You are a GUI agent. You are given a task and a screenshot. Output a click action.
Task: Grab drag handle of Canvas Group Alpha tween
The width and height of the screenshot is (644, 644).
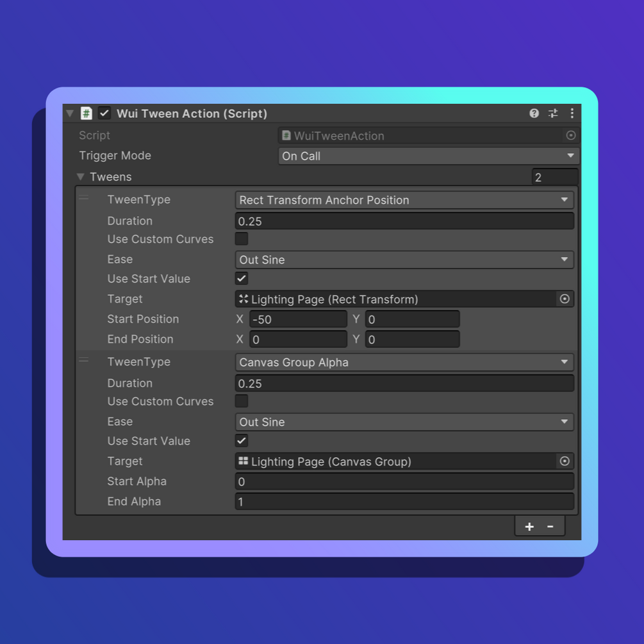click(84, 359)
